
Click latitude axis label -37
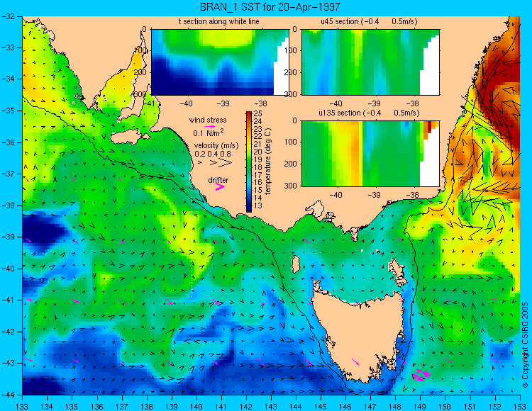tap(8, 174)
